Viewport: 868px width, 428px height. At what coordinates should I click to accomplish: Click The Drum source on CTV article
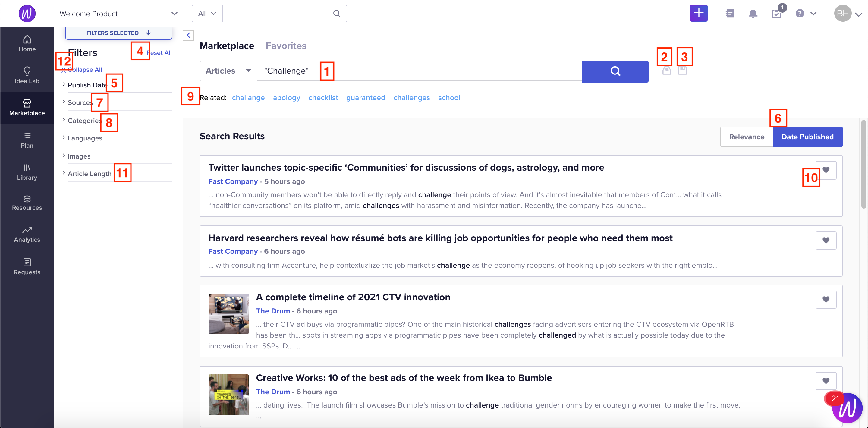pos(272,311)
